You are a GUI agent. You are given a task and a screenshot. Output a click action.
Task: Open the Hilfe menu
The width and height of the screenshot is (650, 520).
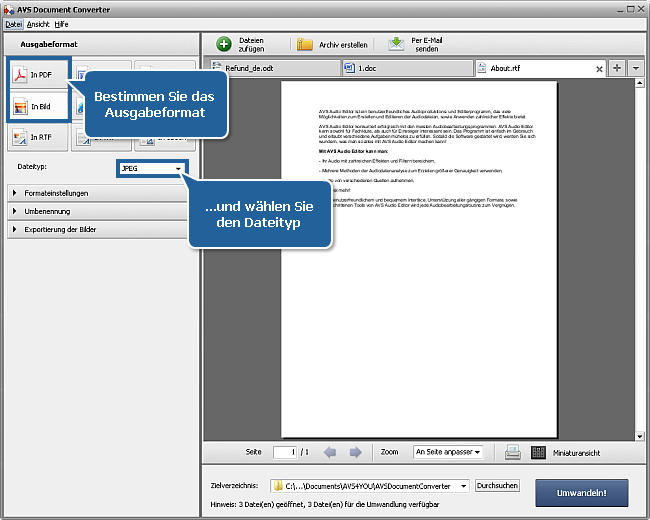click(x=61, y=24)
